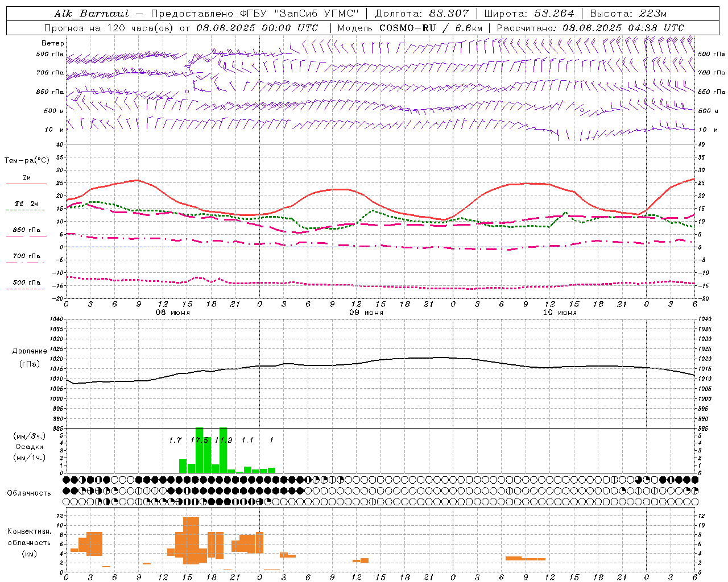The image size is (728, 582).
Task: Click the (мм/1ч.) precipitation unit label
Action: tap(29, 457)
